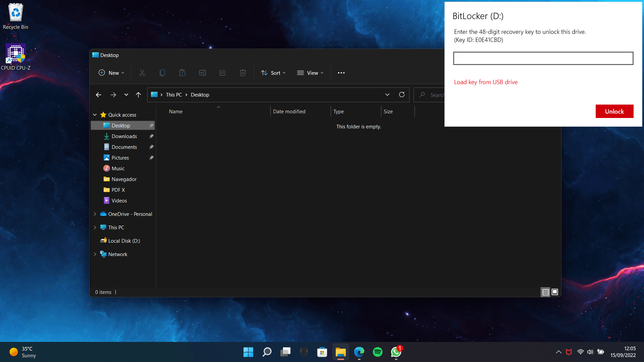Image resolution: width=644 pixels, height=362 pixels.
Task: Click the Paste clipboard icon
Action: point(182,73)
